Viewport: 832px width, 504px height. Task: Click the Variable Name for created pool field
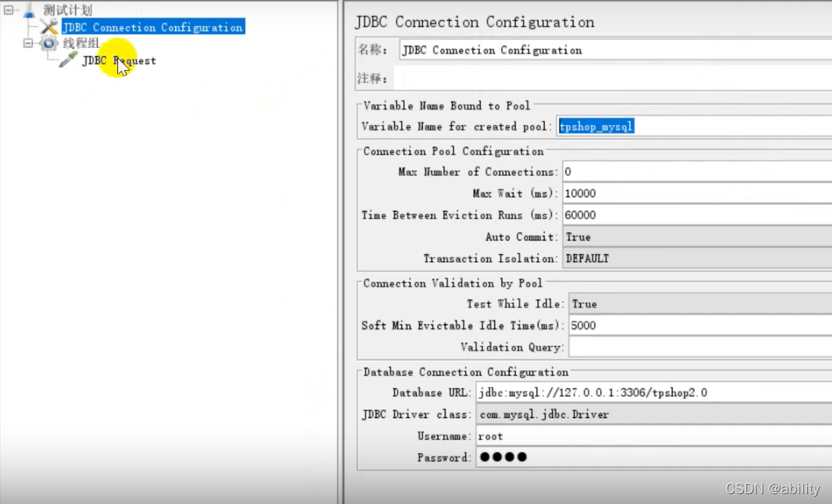point(694,126)
